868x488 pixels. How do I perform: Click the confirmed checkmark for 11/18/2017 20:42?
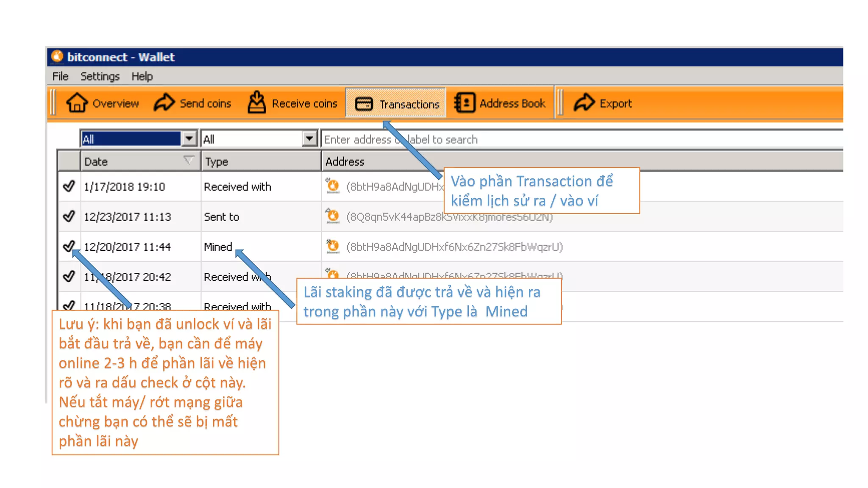click(x=69, y=276)
